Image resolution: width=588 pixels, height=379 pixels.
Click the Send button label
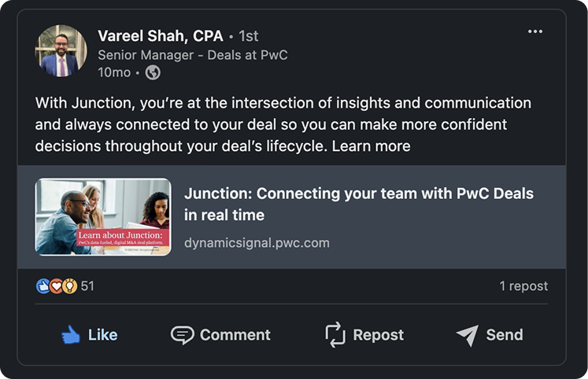coord(505,335)
